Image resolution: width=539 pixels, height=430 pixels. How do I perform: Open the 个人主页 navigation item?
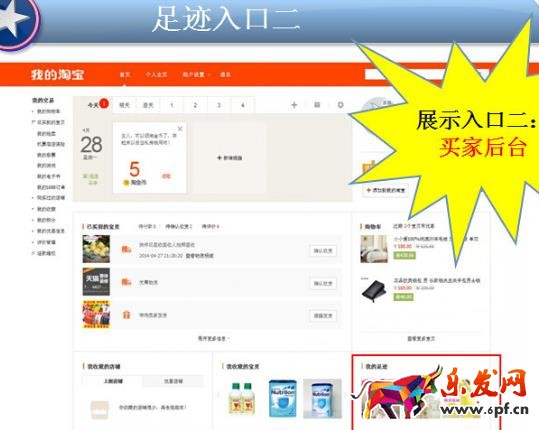156,75
